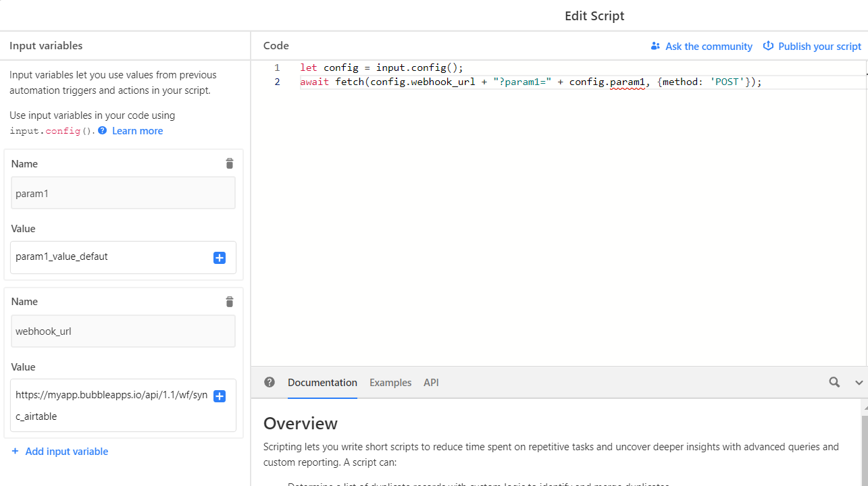Click the Code panel header

coord(276,46)
